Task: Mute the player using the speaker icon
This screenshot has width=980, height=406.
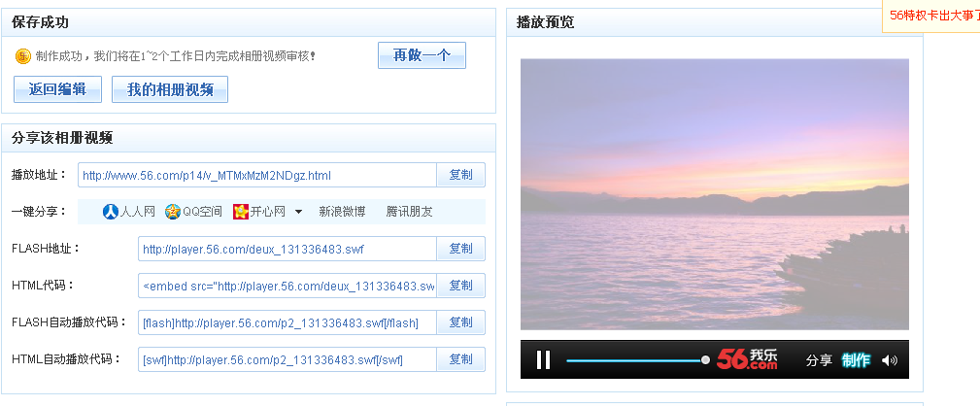Action: (x=890, y=360)
